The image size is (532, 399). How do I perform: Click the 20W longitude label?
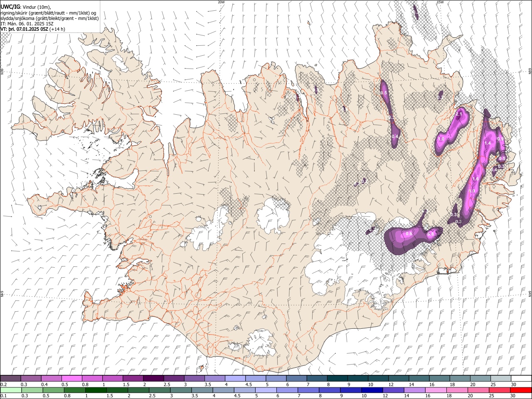coord(221,2)
